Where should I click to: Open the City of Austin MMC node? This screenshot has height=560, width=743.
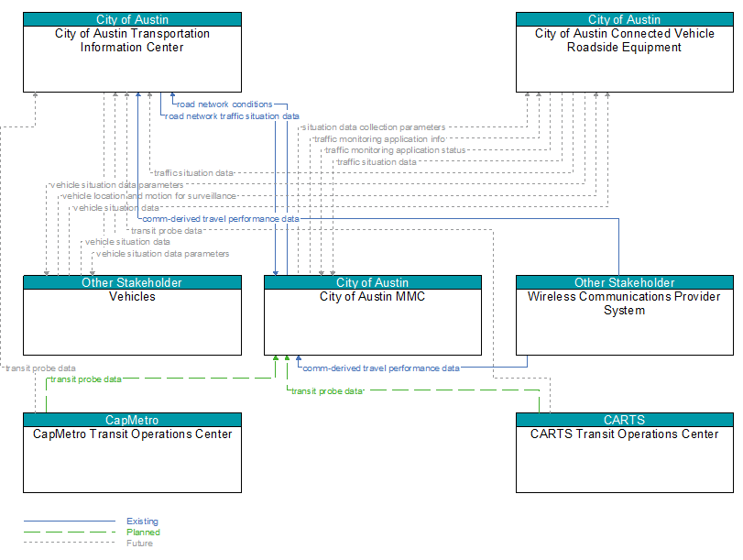tap(373, 315)
